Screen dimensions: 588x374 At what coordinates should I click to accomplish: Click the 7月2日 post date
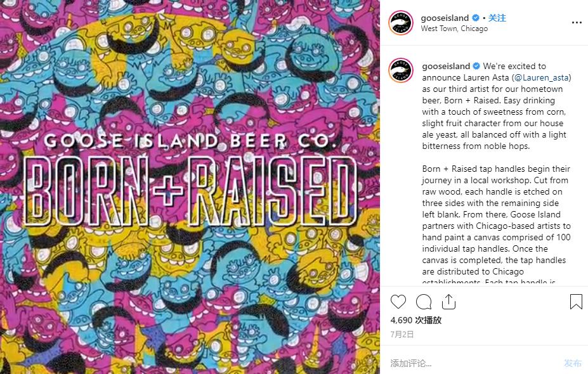click(x=402, y=334)
